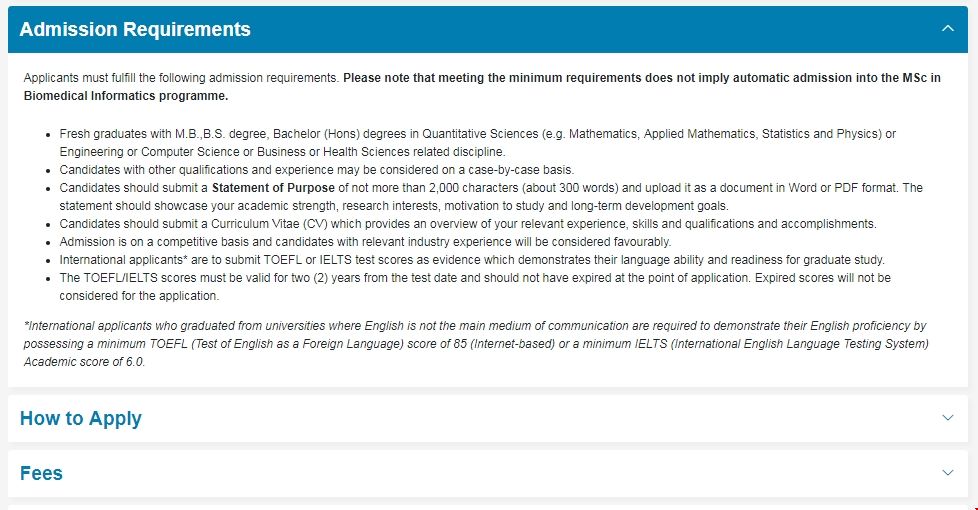
Task: Click the Fresh graduates with M.B.,B.S. bullet
Action: point(477,134)
